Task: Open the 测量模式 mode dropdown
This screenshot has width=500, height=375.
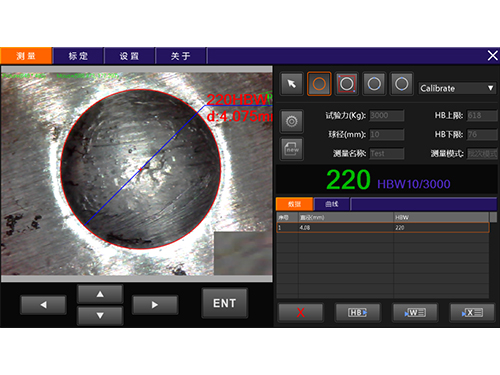Action: pyautogui.click(x=482, y=153)
